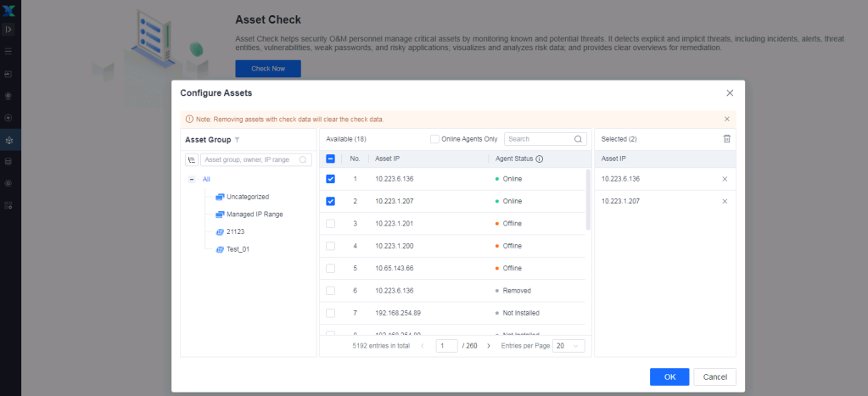Image resolution: width=868 pixels, height=396 pixels.
Task: Click OK to confirm asset configuration
Action: click(x=669, y=377)
